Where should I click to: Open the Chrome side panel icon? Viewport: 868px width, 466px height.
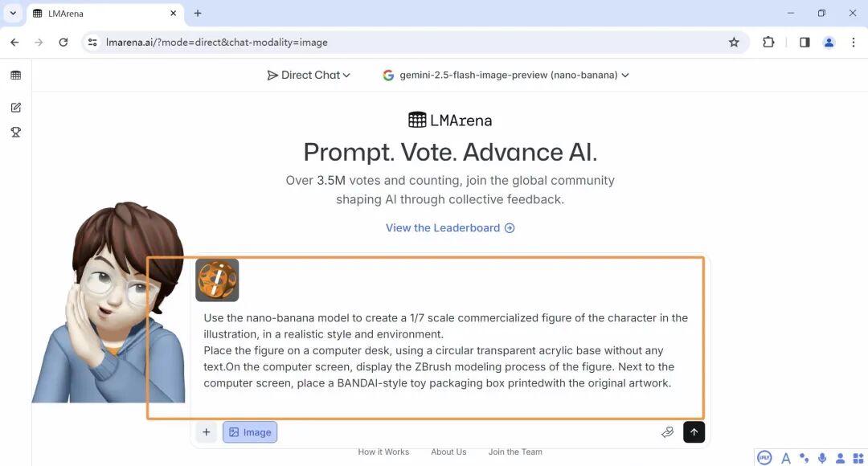(805, 43)
